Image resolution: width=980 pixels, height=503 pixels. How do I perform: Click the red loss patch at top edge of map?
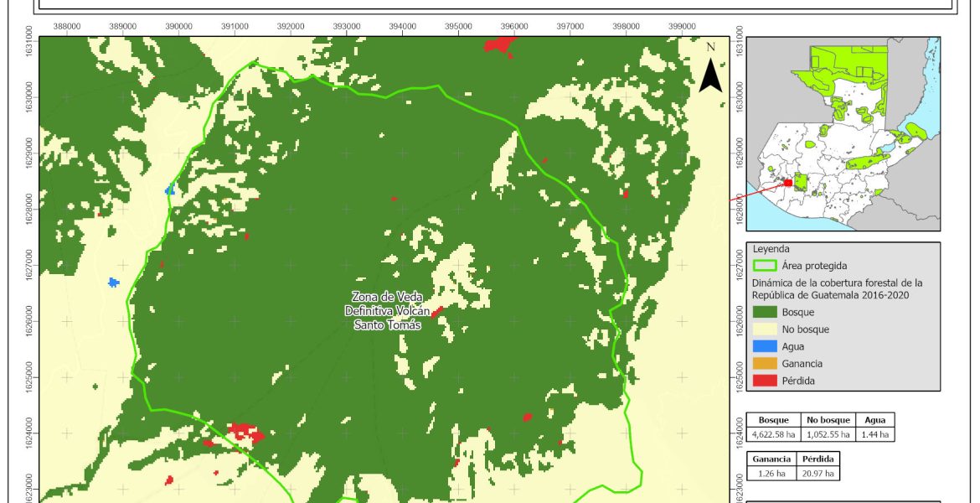(499, 44)
